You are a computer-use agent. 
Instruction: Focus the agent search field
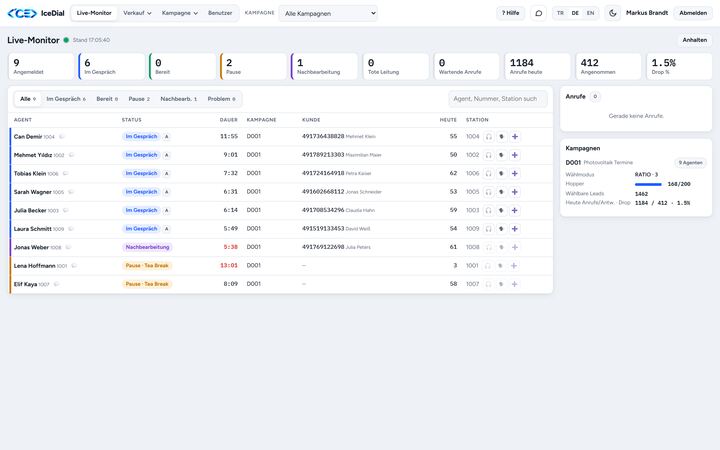(498, 99)
